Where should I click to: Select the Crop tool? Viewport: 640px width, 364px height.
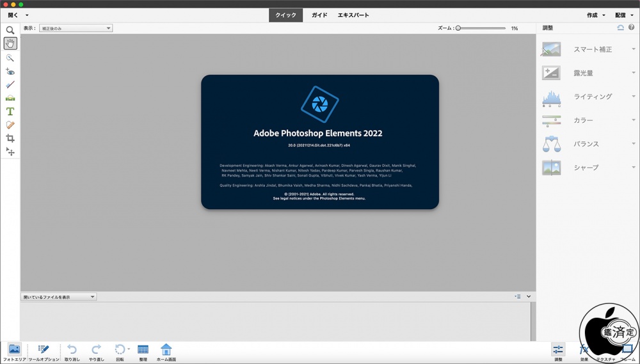coord(10,138)
